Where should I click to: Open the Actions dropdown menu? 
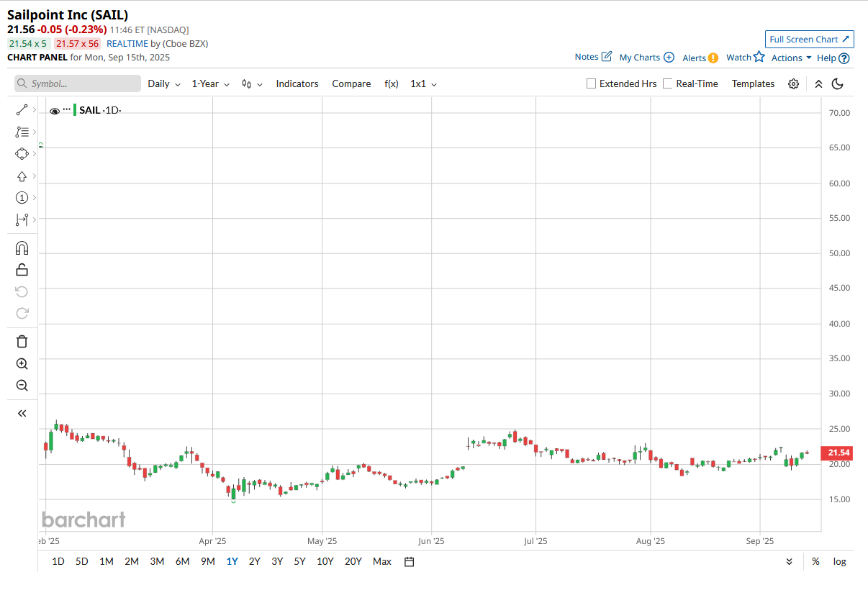(791, 58)
